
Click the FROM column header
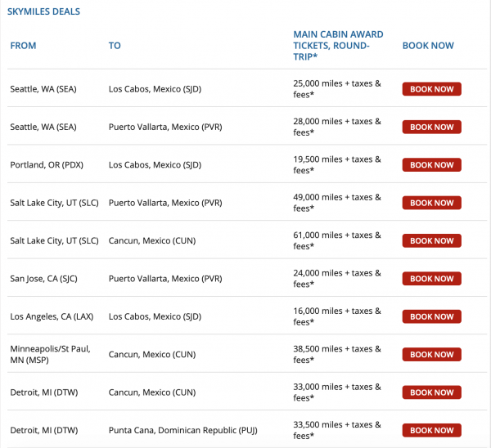click(x=23, y=46)
